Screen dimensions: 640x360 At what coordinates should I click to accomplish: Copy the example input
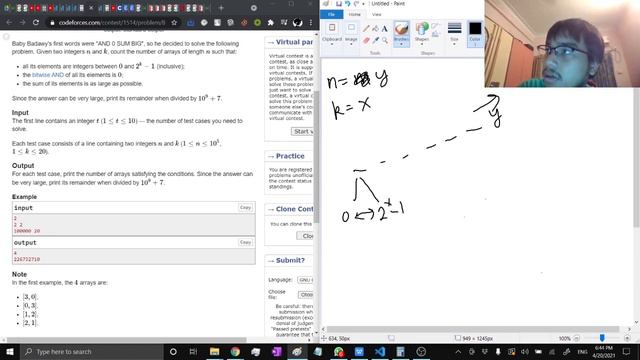tap(245, 207)
